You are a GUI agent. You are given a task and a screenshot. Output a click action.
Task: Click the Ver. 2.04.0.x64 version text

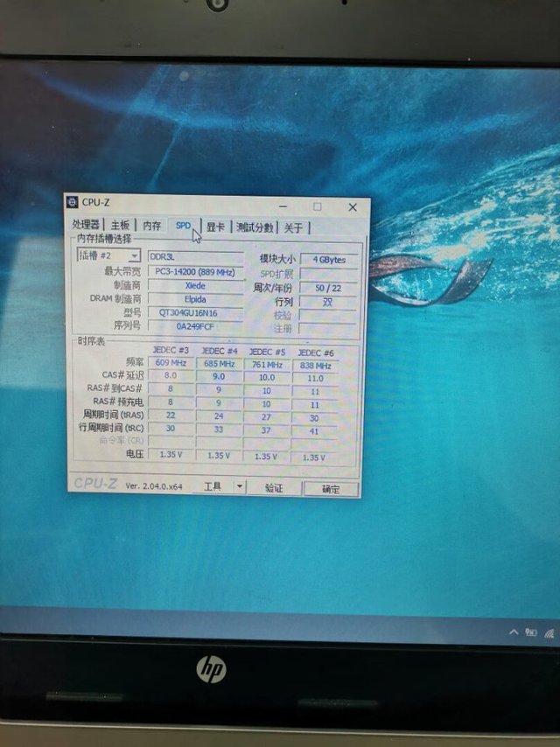(154, 486)
